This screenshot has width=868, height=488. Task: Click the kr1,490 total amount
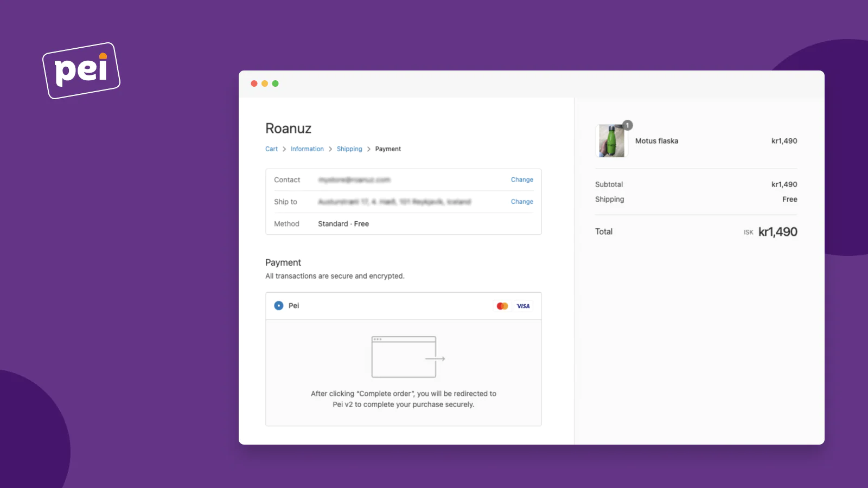pyautogui.click(x=778, y=232)
